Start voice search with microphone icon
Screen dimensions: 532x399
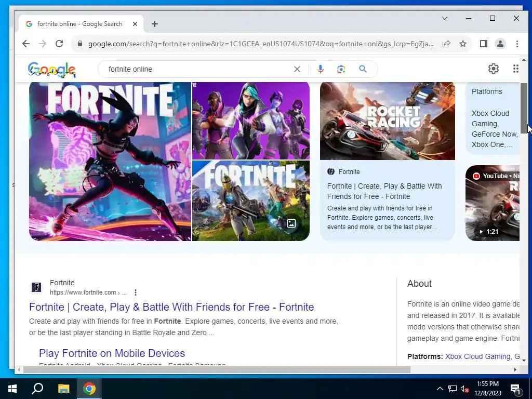(x=320, y=69)
